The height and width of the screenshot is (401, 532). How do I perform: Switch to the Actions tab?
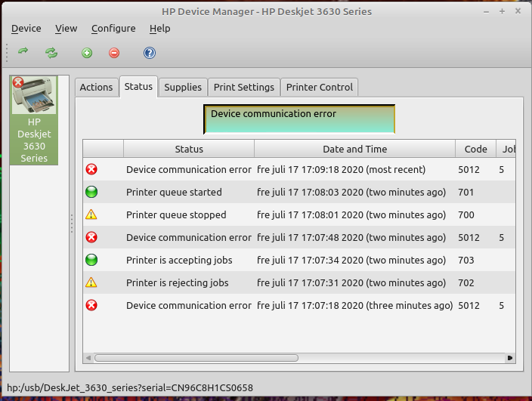[x=97, y=87]
